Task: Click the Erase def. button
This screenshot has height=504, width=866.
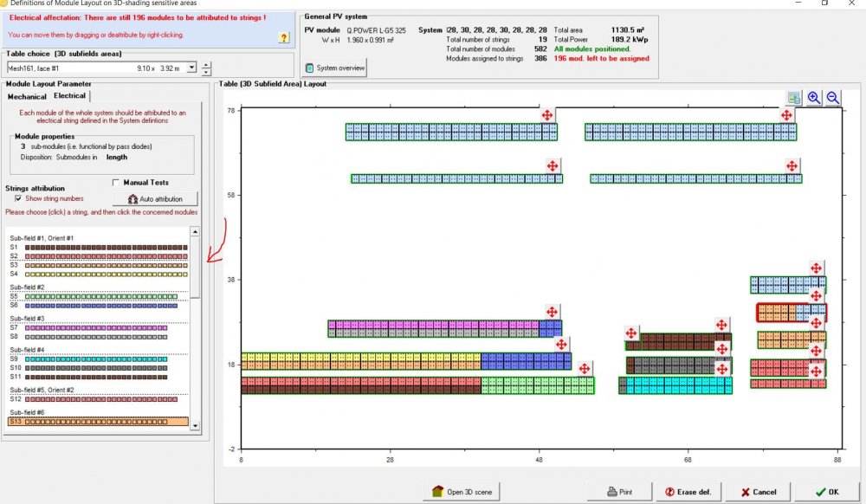Action: (x=688, y=492)
